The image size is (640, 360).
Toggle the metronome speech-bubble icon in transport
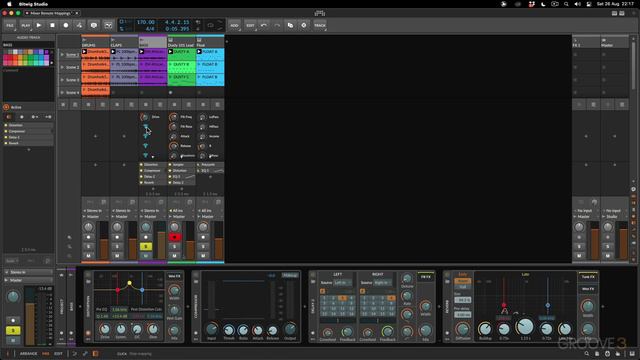click(93, 25)
